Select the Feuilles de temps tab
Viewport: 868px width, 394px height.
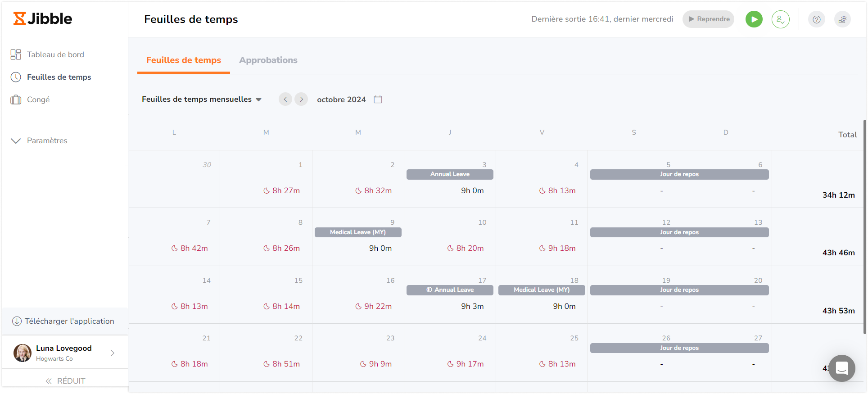pos(184,60)
